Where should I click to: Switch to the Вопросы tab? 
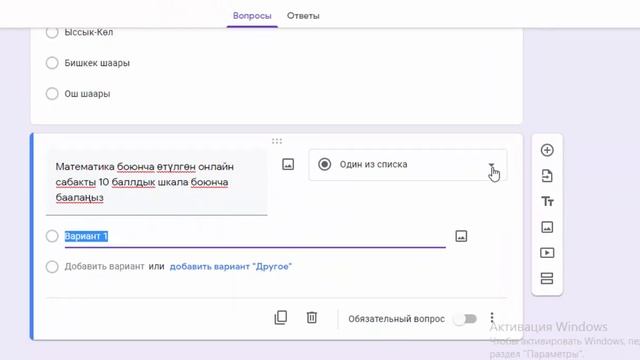pos(252,16)
